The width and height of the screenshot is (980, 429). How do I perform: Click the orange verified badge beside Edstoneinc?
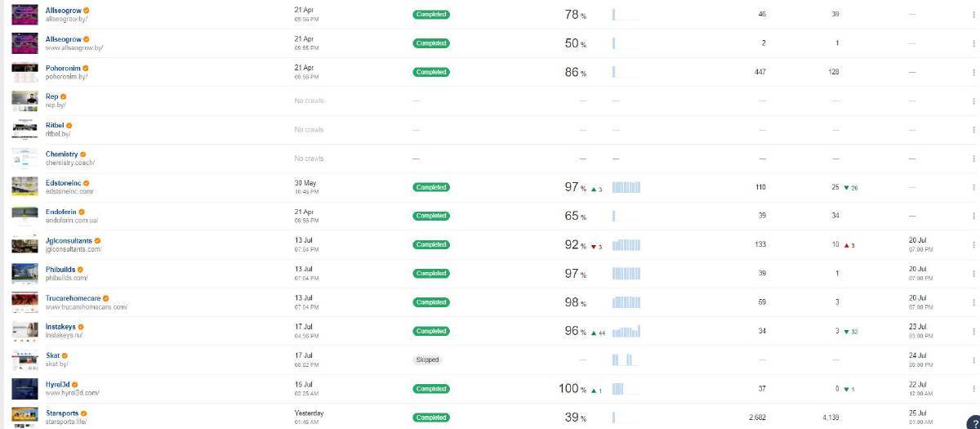pyautogui.click(x=87, y=183)
